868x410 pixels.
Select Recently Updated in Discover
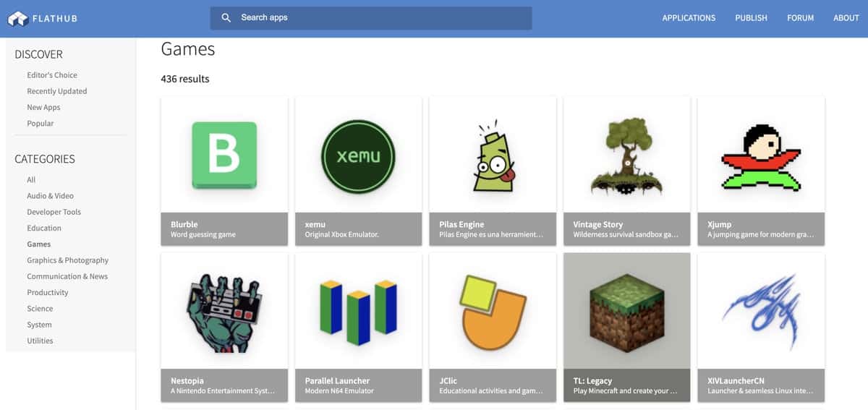pyautogui.click(x=57, y=91)
